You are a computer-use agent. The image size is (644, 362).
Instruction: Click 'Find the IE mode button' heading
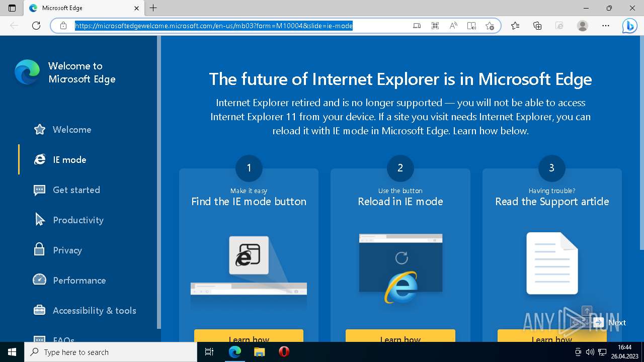[249, 202]
